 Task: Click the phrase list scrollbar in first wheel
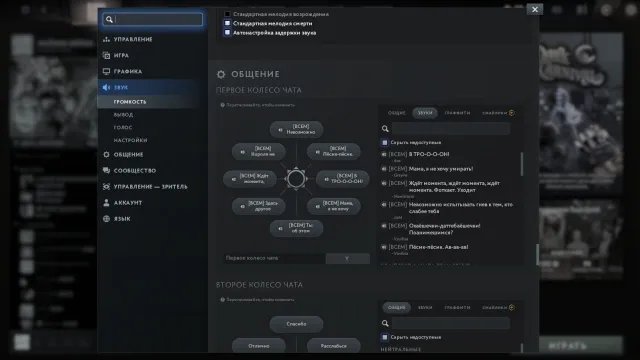[522, 164]
